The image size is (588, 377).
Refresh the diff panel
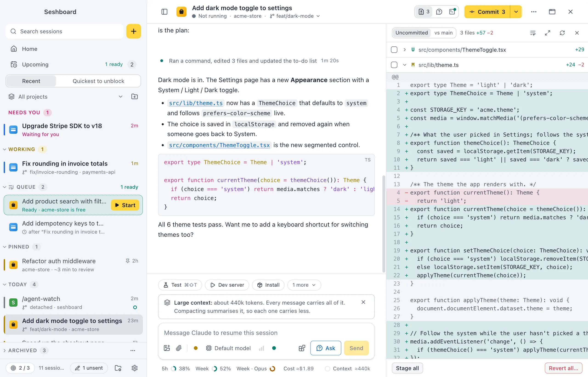click(x=562, y=33)
